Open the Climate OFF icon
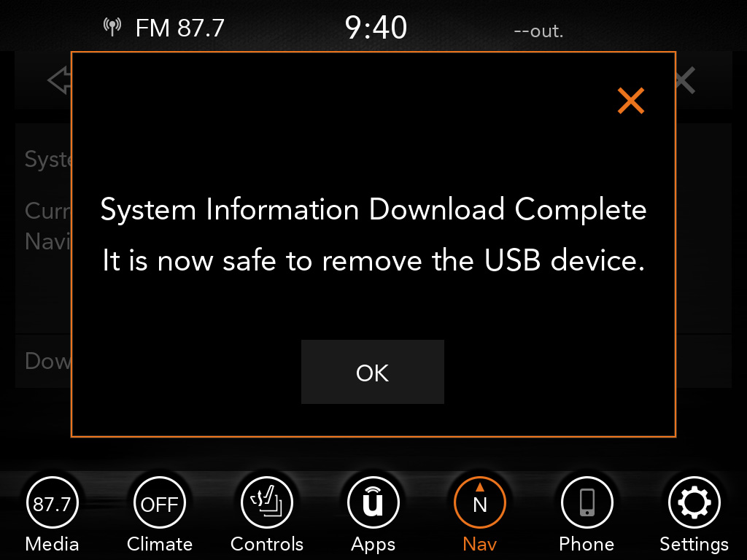The image size is (747, 560). 159,503
